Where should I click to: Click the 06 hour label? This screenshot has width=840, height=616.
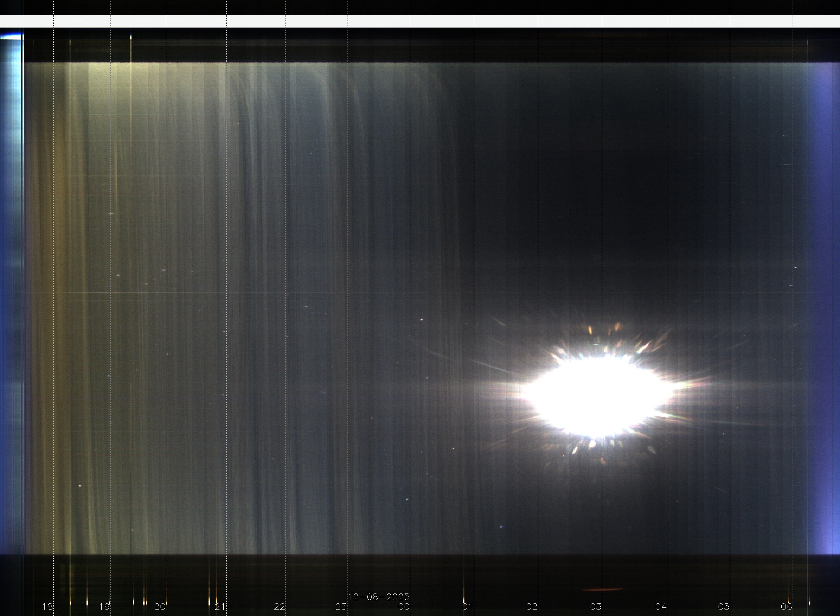point(786,607)
